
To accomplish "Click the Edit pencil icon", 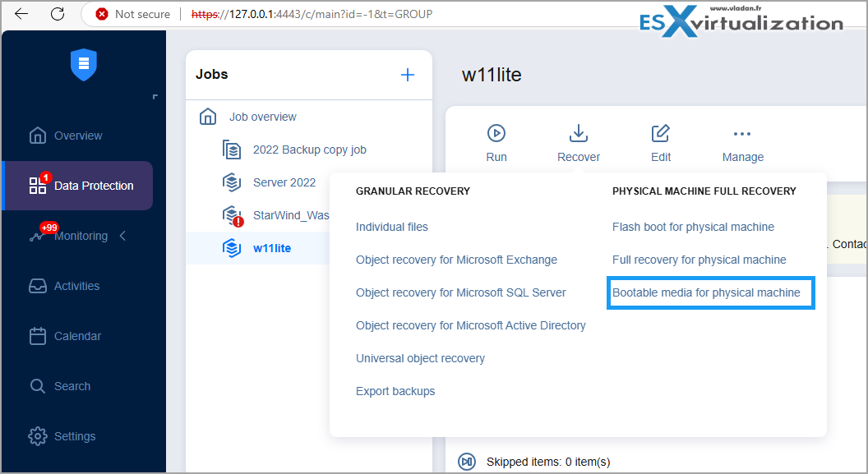I will 660,133.
